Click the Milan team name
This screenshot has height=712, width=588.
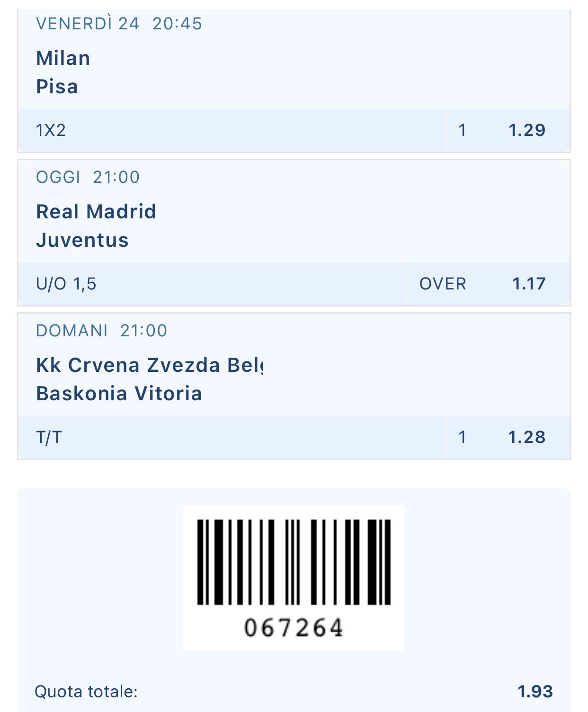pyautogui.click(x=63, y=58)
